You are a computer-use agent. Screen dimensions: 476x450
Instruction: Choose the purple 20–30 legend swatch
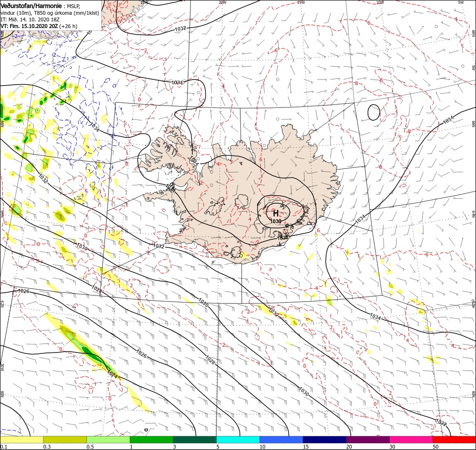click(367, 440)
